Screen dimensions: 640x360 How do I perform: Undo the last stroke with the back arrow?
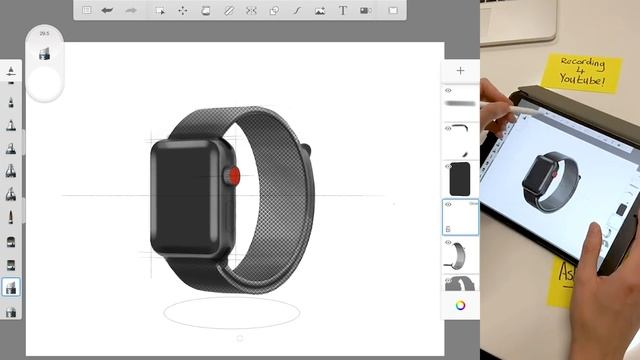click(107, 10)
